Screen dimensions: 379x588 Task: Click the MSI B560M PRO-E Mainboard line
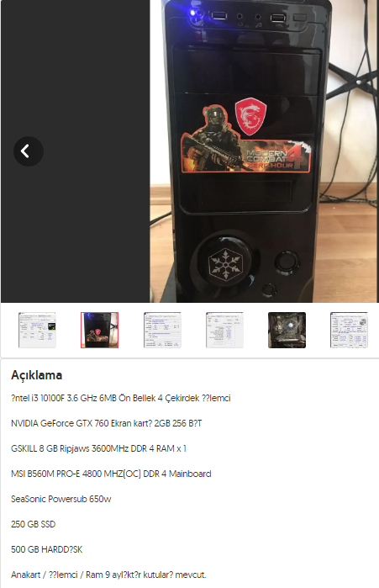tap(111, 474)
